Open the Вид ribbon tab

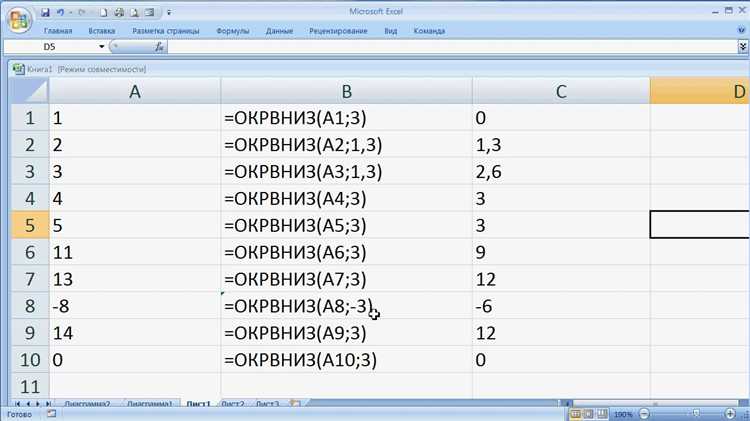(x=390, y=31)
